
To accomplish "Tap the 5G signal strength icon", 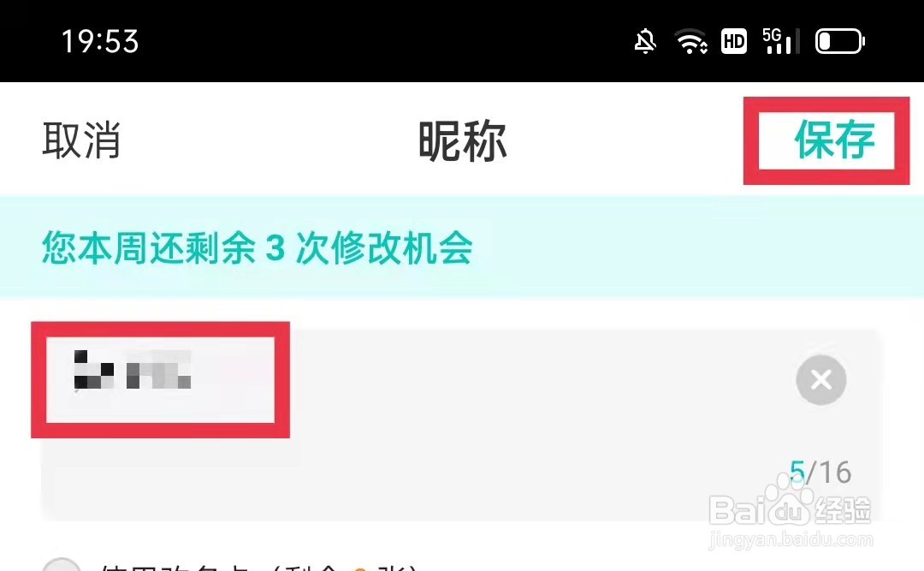I will click(x=781, y=41).
